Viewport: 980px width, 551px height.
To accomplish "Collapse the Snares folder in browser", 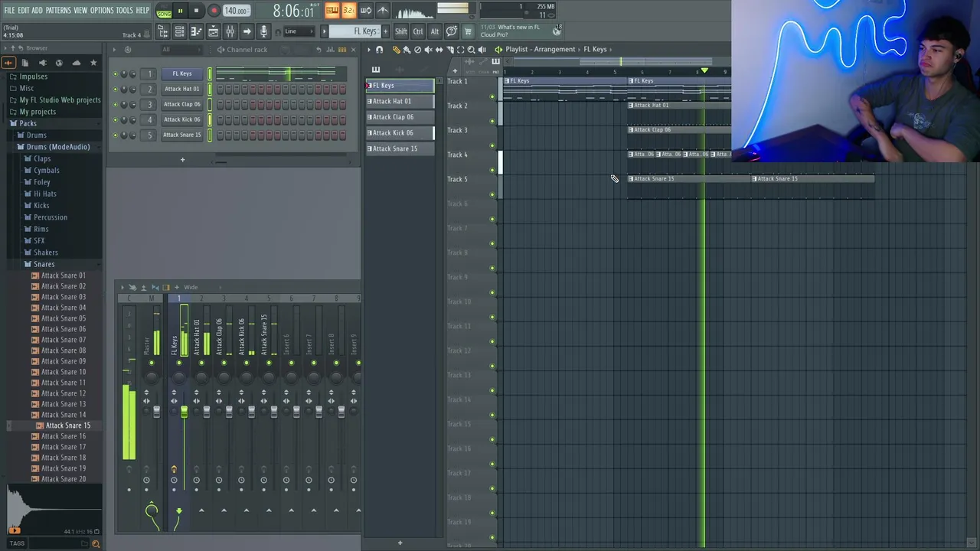I will 44,264.
